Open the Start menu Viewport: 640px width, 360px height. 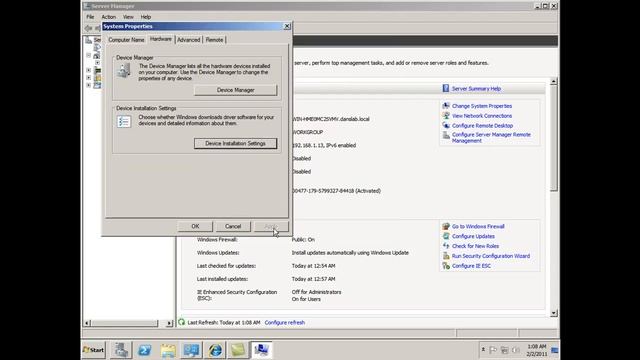[94, 350]
